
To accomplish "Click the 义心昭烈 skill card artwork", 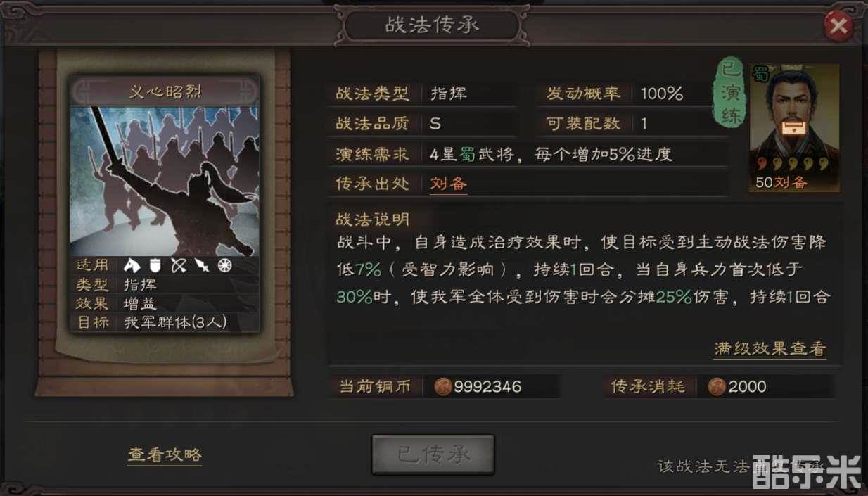I will [x=165, y=182].
